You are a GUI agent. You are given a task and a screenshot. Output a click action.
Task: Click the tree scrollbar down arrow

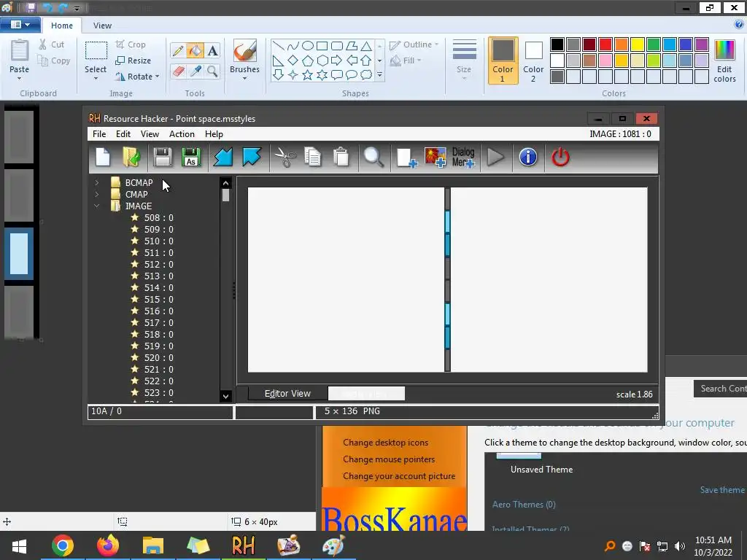coord(226,396)
